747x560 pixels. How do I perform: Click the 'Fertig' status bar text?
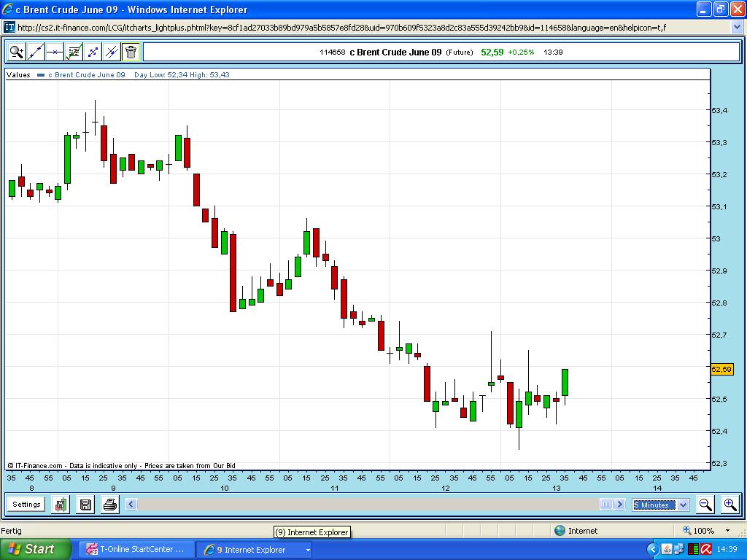click(x=12, y=531)
